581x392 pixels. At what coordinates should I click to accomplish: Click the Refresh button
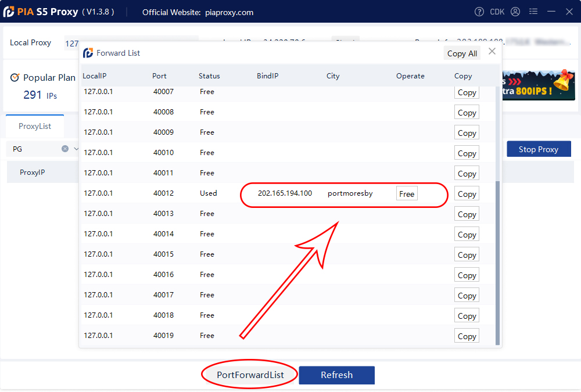coord(337,375)
